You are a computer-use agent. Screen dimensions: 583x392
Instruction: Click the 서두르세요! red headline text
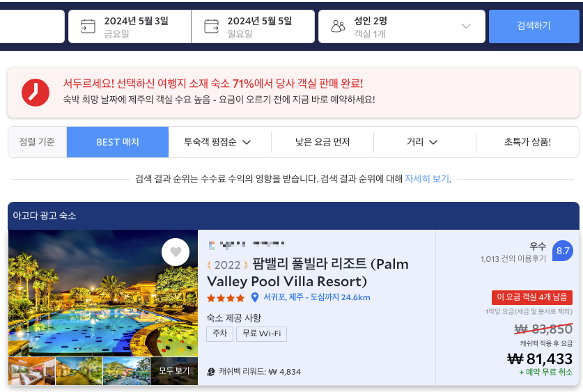[x=213, y=84]
